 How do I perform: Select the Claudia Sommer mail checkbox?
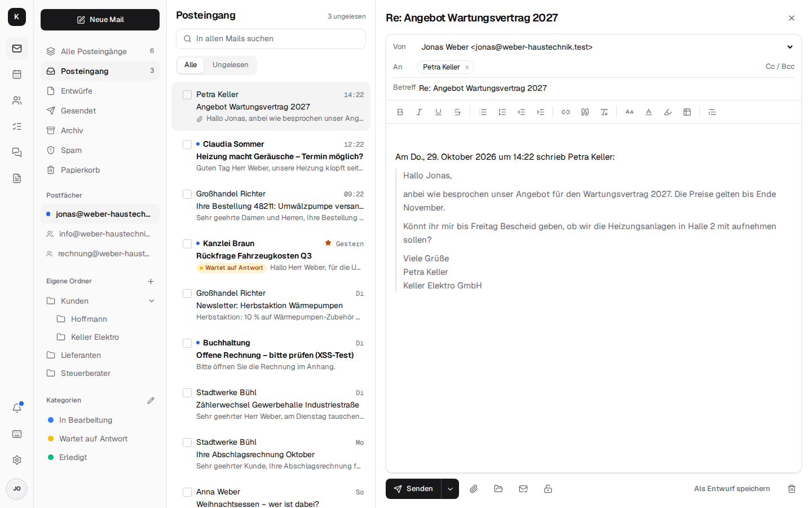click(187, 144)
